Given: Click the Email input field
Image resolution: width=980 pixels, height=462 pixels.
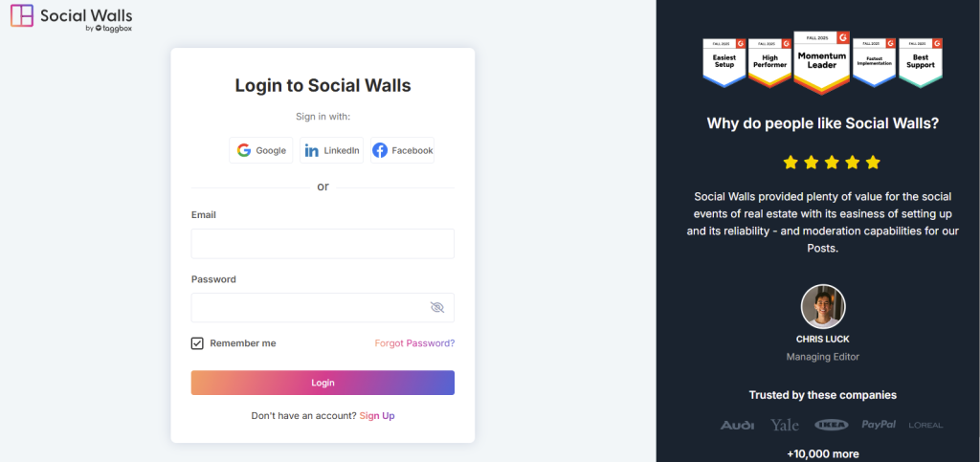Looking at the screenshot, I should tap(323, 244).
